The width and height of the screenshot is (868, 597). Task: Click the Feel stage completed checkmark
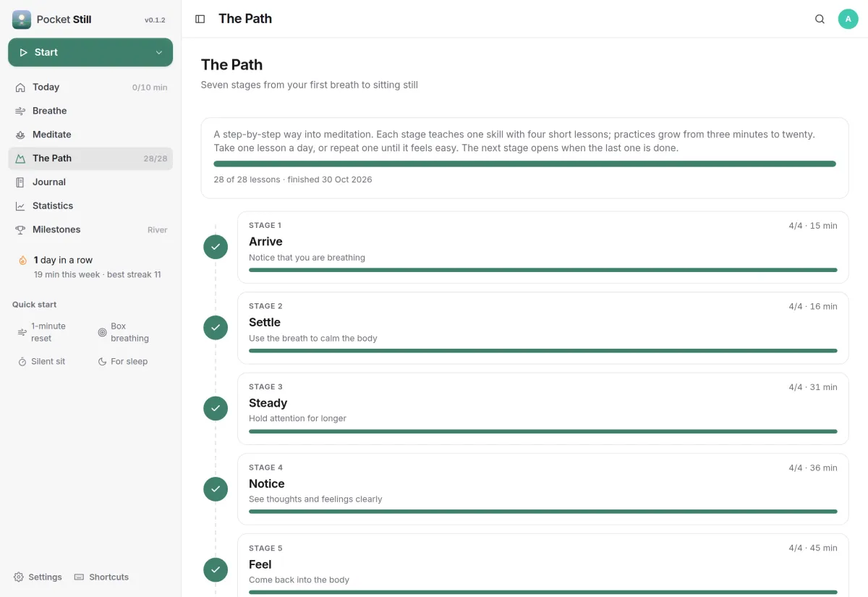pos(216,570)
